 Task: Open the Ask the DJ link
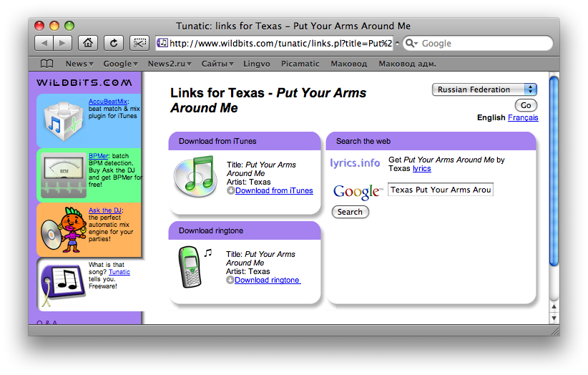105,210
